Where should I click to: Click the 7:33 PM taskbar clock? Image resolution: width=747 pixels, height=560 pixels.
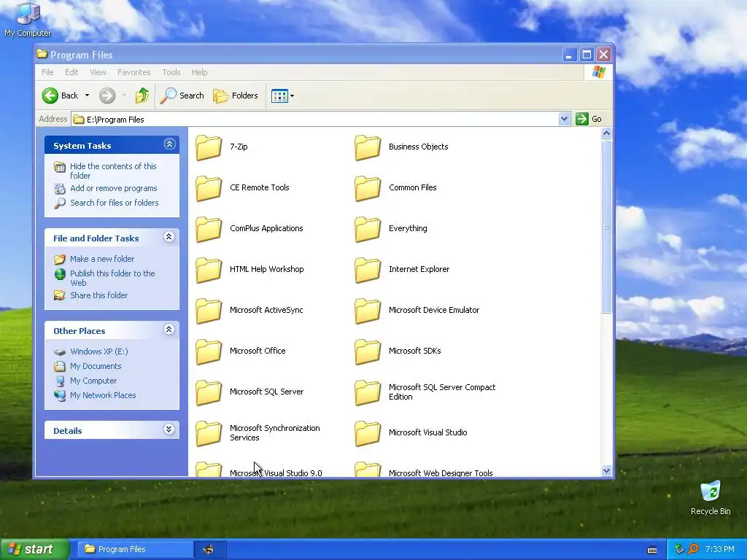pos(720,550)
